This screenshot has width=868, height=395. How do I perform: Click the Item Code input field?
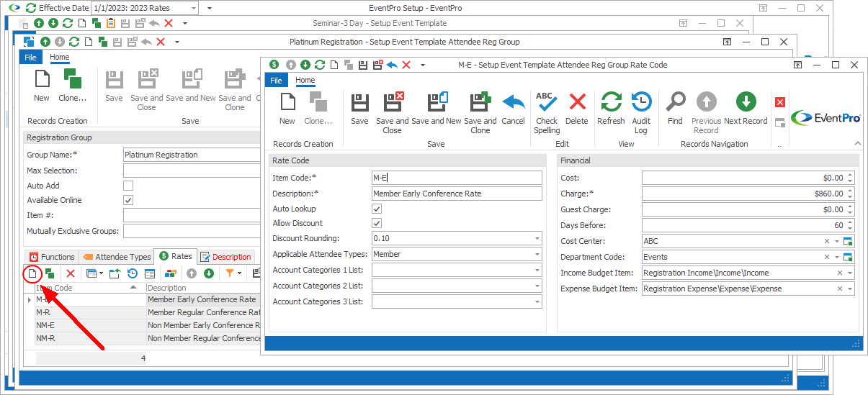tap(457, 178)
